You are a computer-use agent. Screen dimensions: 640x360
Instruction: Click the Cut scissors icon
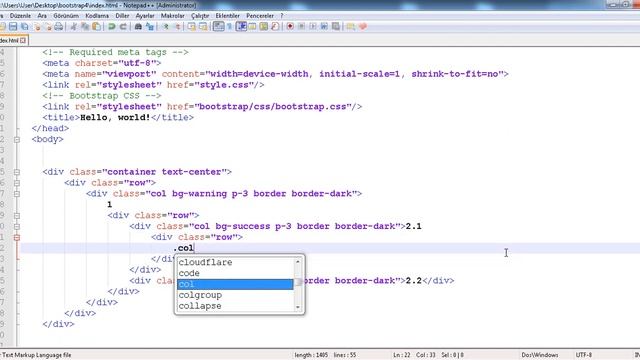click(73, 27)
